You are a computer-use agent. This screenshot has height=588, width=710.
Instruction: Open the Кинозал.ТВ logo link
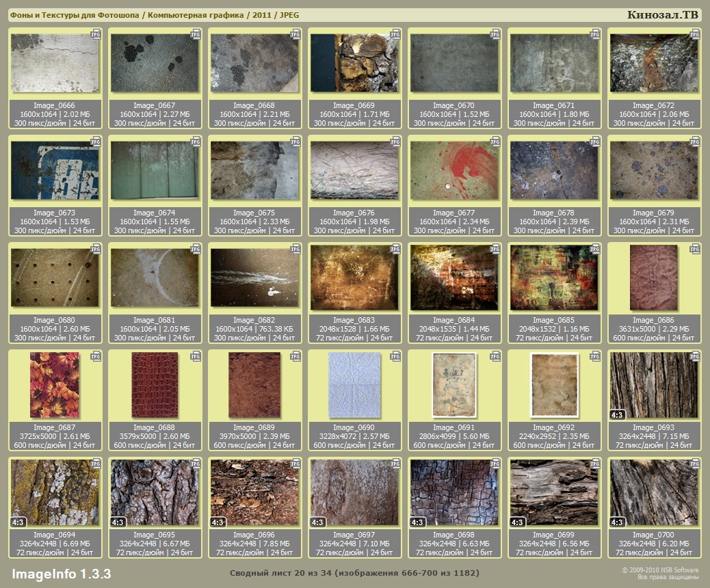[x=662, y=15]
